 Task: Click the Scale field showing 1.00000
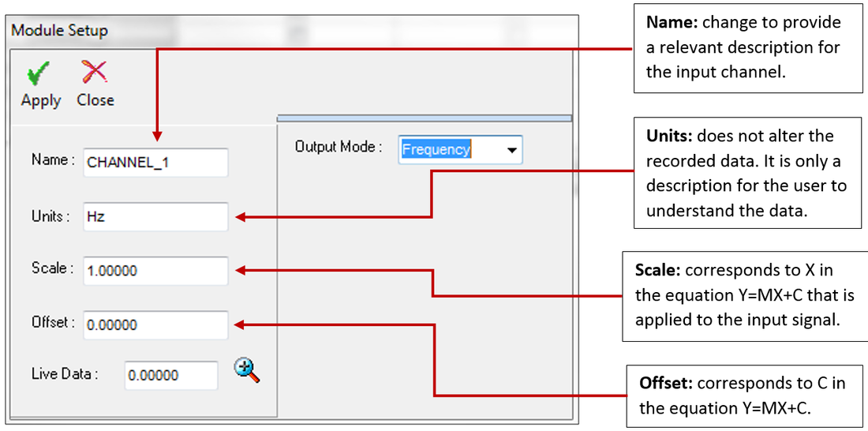point(155,271)
